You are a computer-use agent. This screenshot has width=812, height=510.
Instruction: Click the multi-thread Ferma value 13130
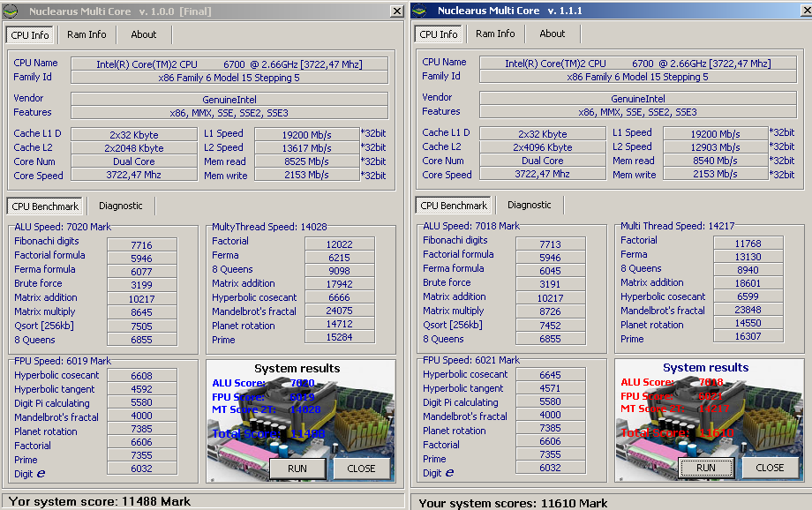pyautogui.click(x=748, y=256)
